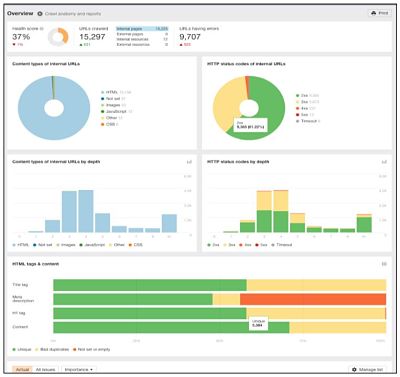Switch to the Actual tab
The width and height of the screenshot is (400, 377).
[x=22, y=370]
